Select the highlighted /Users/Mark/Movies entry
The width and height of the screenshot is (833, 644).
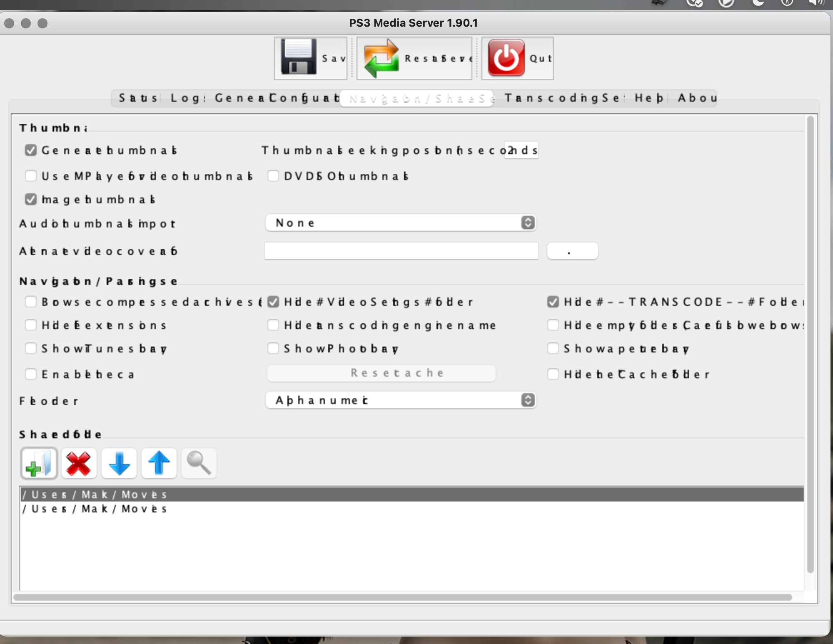coord(412,494)
